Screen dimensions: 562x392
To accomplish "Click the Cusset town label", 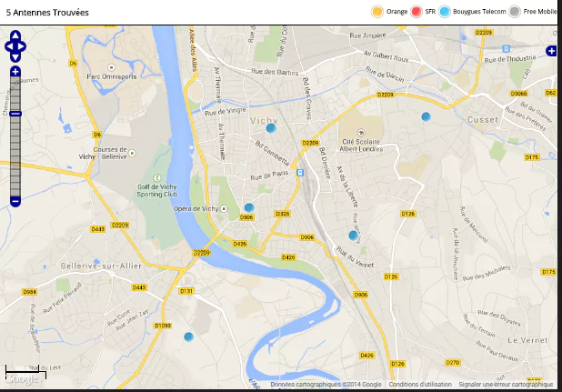I will 483,120.
